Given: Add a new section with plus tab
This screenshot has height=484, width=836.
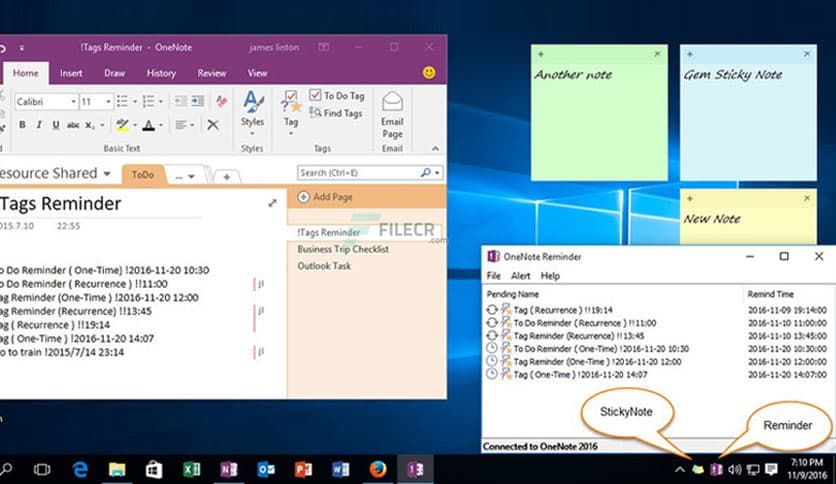Looking at the screenshot, I should tap(227, 176).
